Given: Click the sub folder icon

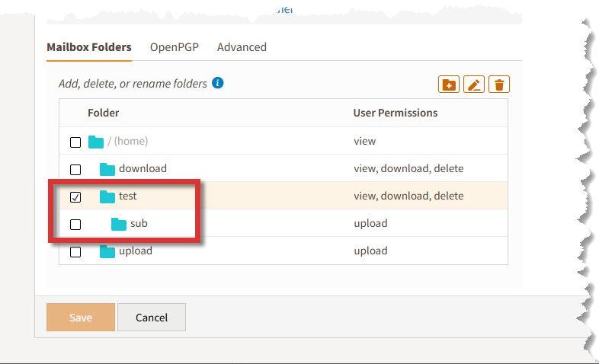Looking at the screenshot, I should point(119,224).
